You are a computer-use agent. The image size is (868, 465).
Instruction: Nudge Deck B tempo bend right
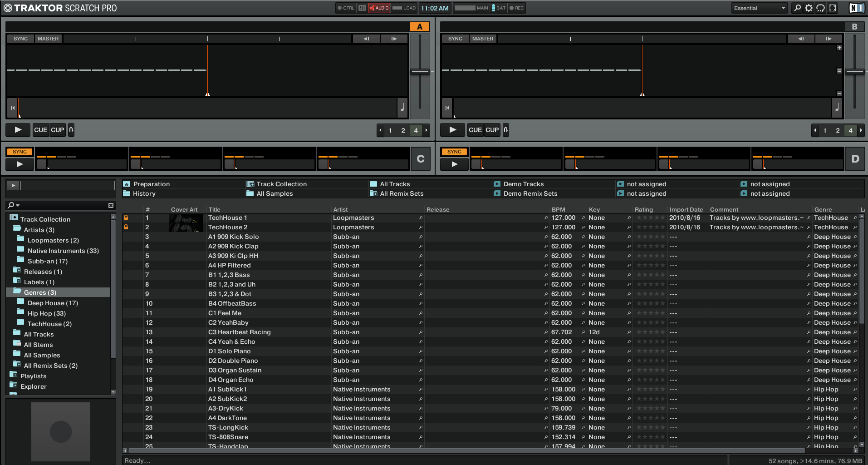829,39
